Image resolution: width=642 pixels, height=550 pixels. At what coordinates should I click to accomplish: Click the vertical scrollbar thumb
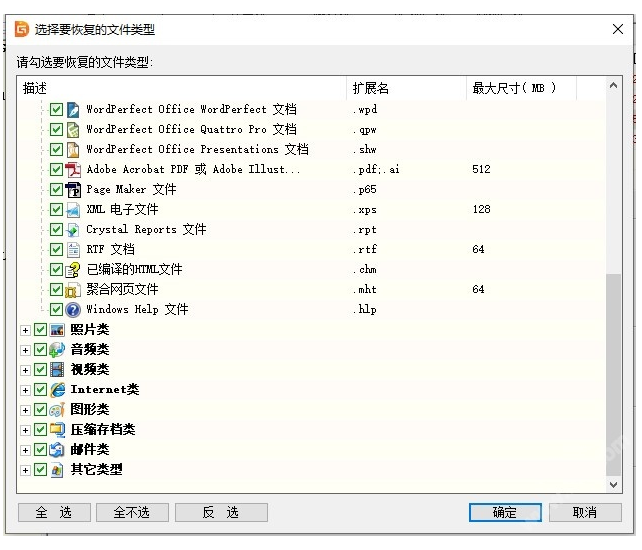click(x=613, y=374)
